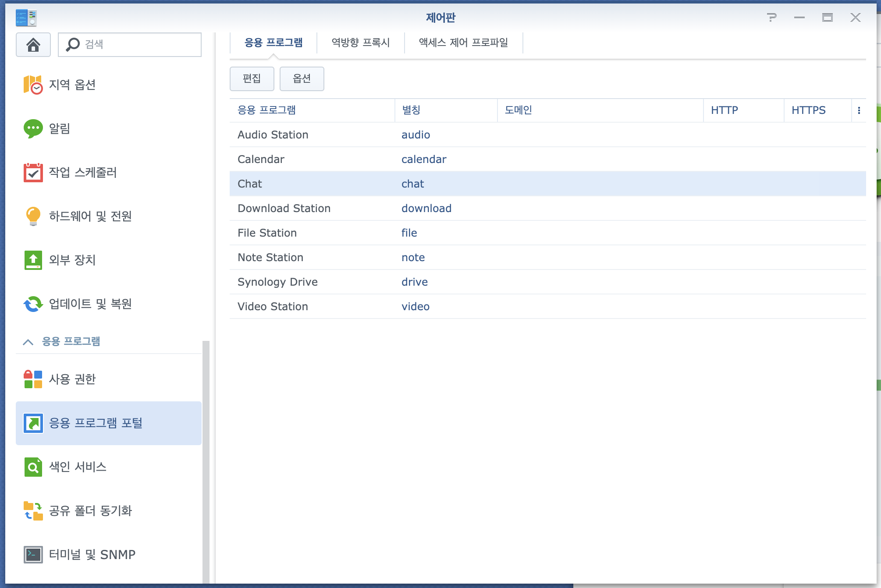Open Shared Folder Sync (공유 폴더 동기화) icon

pos(33,511)
